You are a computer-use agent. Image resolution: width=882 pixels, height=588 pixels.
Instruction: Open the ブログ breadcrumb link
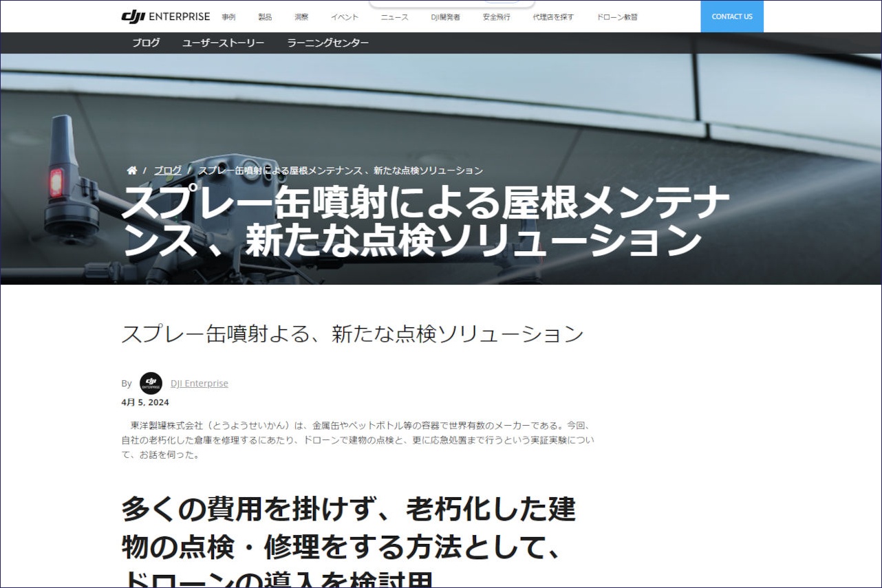(167, 170)
